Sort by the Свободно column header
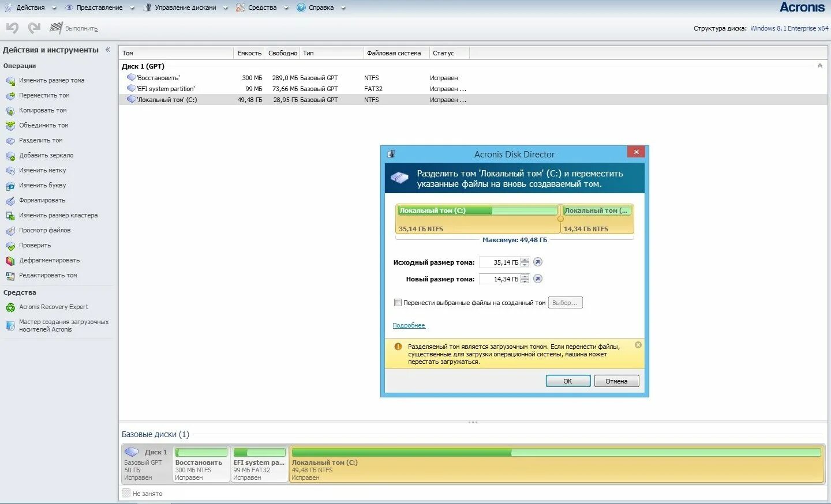This screenshot has width=831, height=504. click(283, 53)
